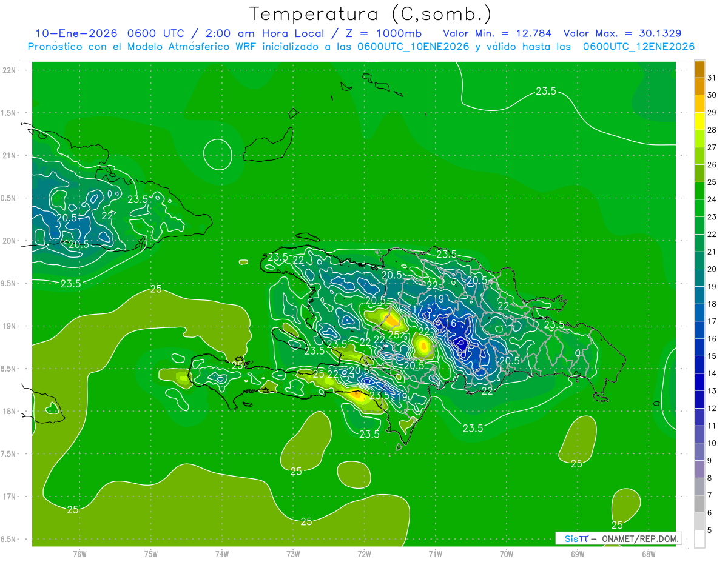The width and height of the screenshot is (728, 562).
Task: Click the green swatch between 23 and 24
Action: click(699, 209)
